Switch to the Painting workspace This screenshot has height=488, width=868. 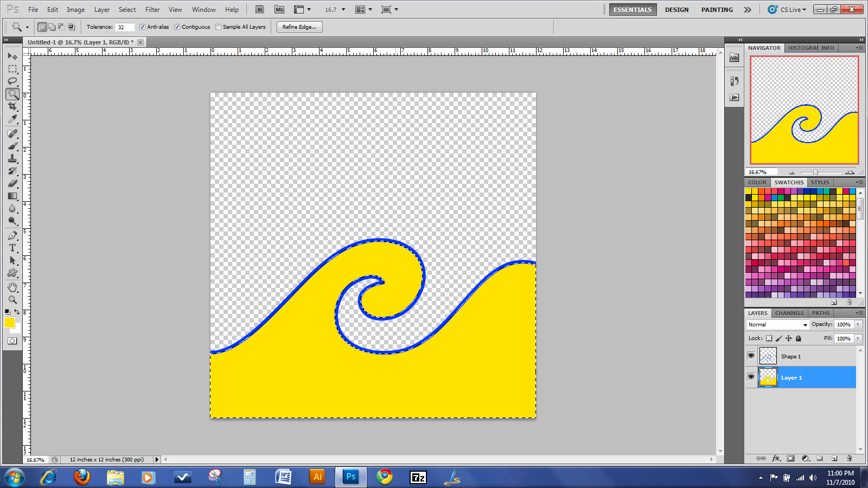click(x=717, y=10)
